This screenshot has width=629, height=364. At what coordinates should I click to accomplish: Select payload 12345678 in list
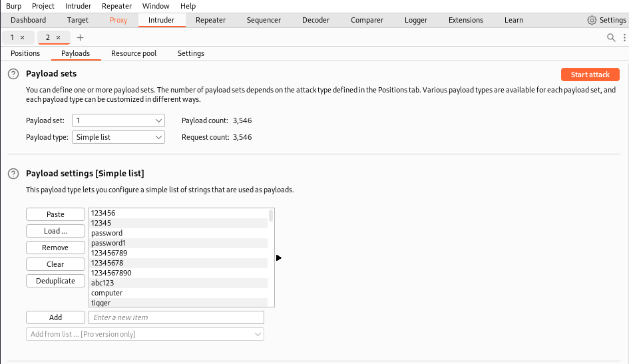coord(178,264)
